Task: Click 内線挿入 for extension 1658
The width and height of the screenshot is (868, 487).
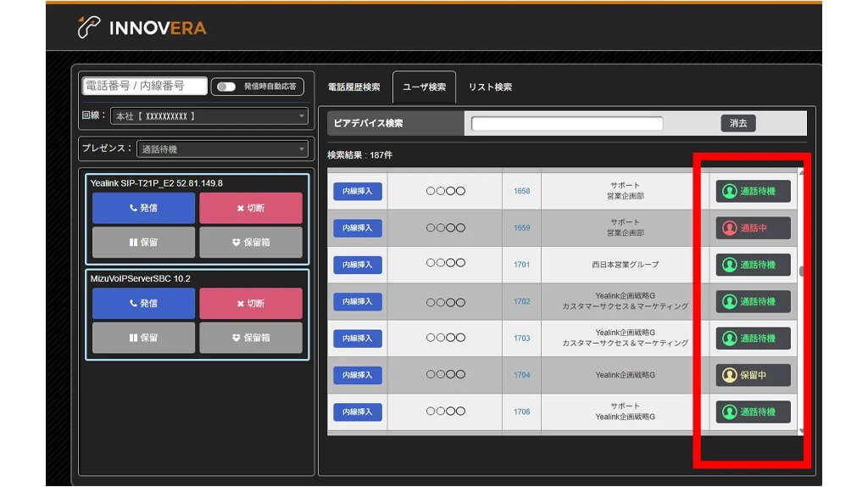Action: tap(358, 191)
